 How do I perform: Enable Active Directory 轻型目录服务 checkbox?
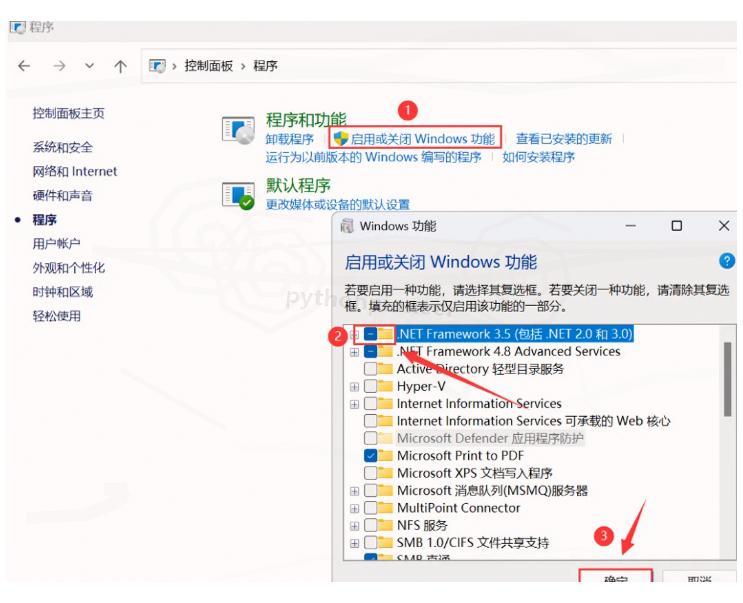[371, 369]
